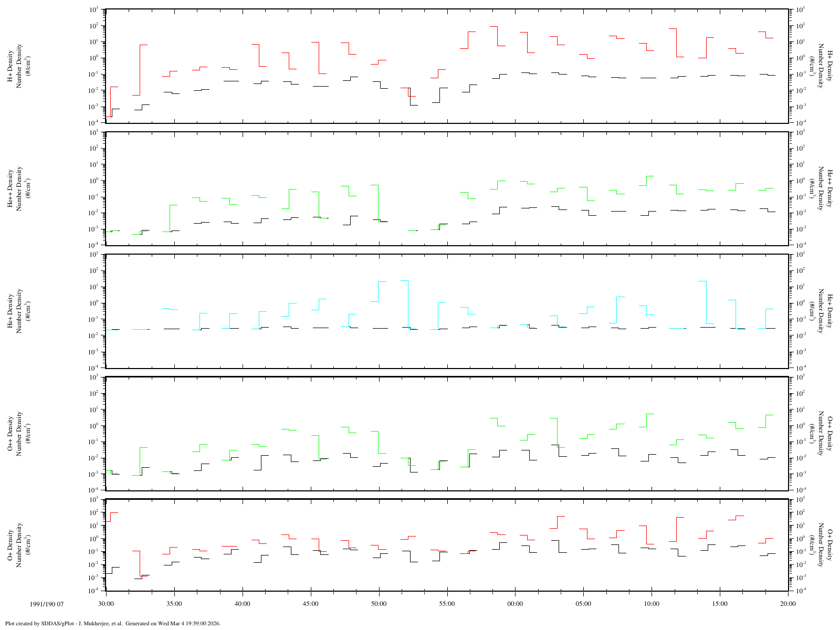This screenshot has width=840, height=630.
Task: Click the SDDAS/gPlot footer credit text
Action: click(113, 624)
